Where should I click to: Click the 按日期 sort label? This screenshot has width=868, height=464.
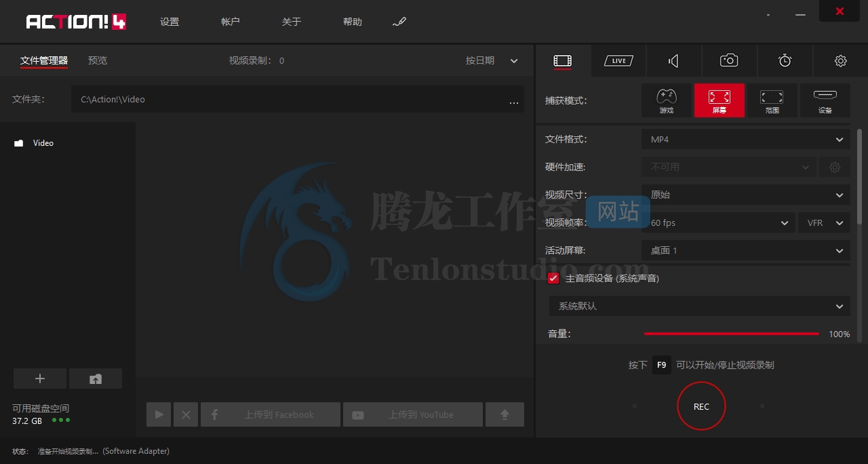[480, 60]
